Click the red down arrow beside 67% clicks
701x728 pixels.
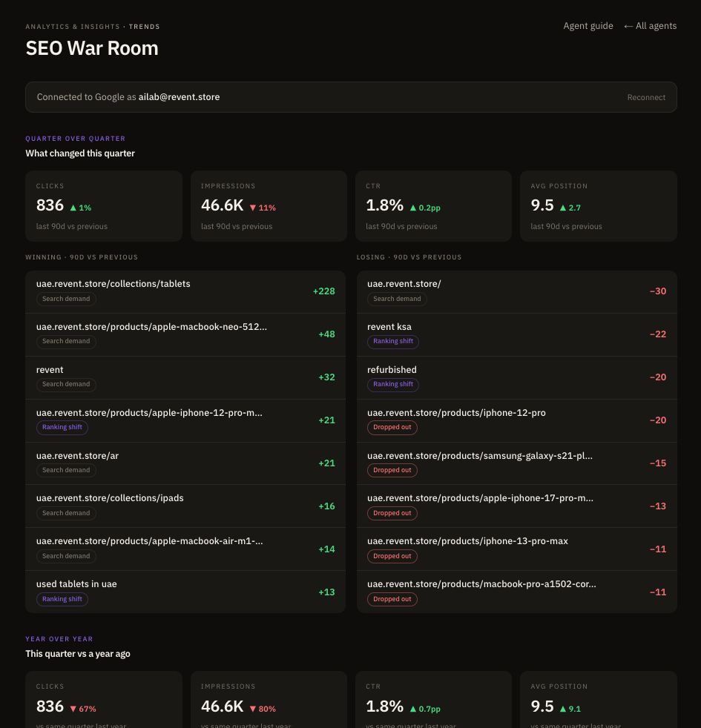(x=73, y=709)
